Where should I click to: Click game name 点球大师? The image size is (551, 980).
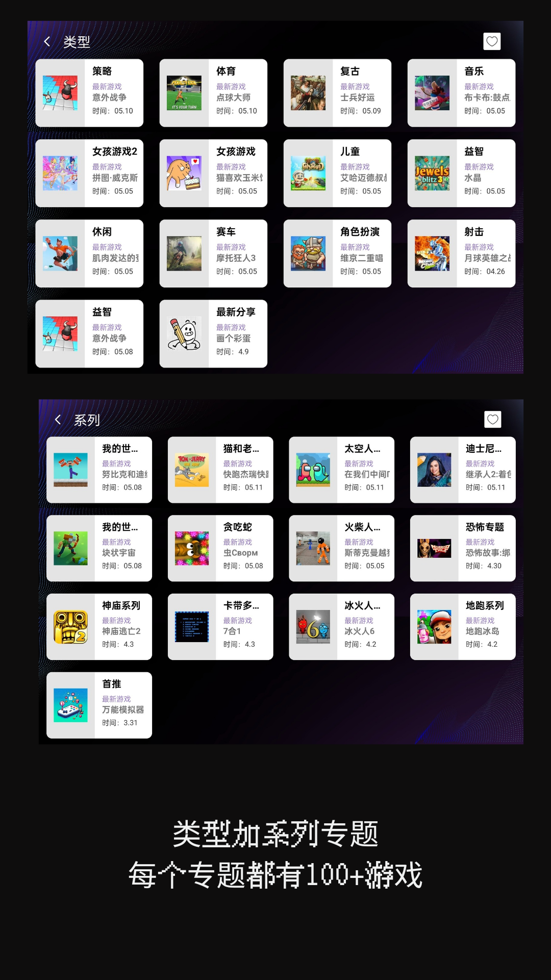pyautogui.click(x=234, y=97)
